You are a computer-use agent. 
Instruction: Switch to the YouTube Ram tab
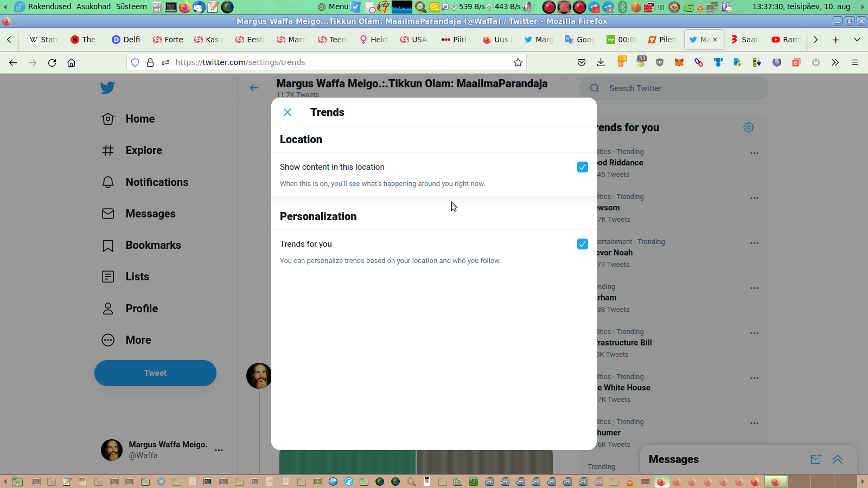pyautogui.click(x=786, y=40)
